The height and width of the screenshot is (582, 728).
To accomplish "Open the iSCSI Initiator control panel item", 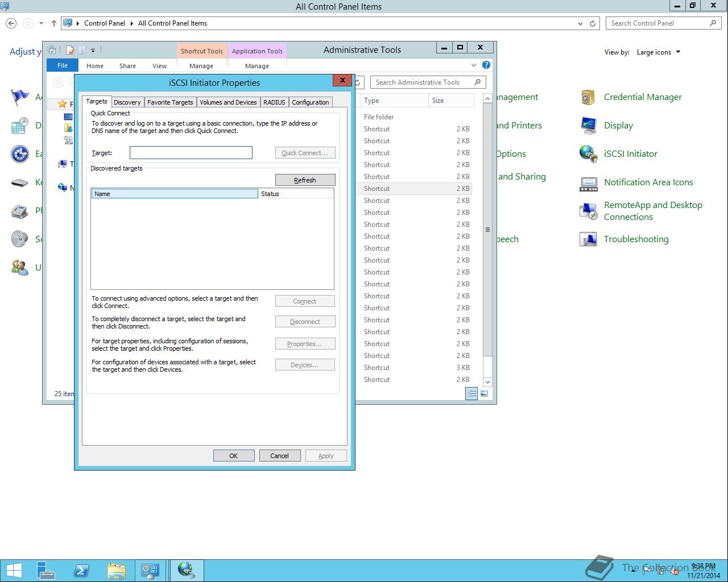I will click(x=630, y=154).
